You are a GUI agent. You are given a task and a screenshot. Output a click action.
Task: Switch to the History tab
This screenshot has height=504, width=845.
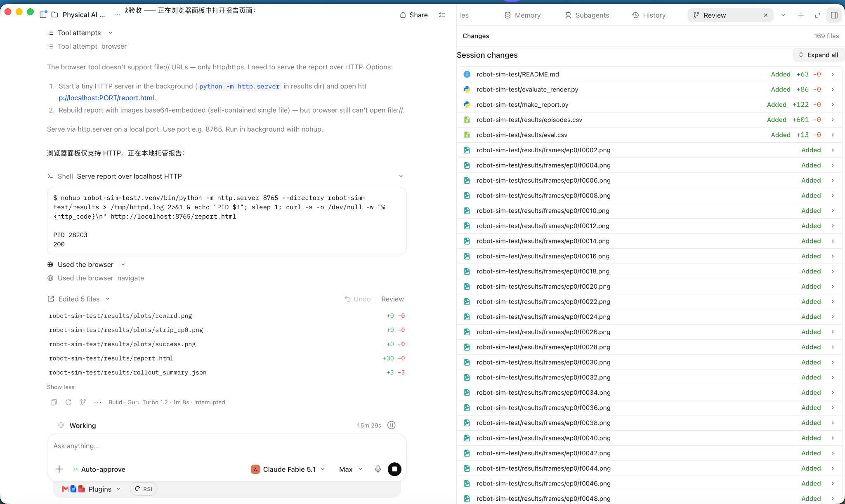point(649,15)
